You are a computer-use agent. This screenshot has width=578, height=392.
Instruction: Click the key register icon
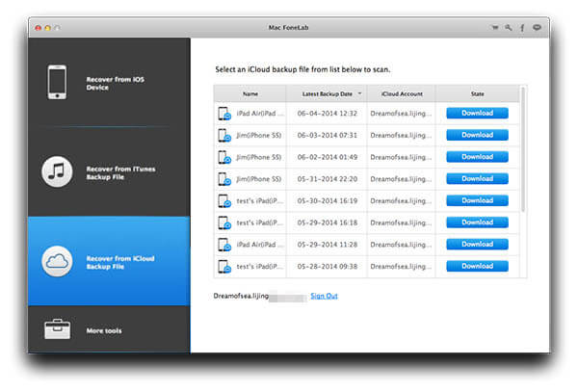click(x=508, y=29)
